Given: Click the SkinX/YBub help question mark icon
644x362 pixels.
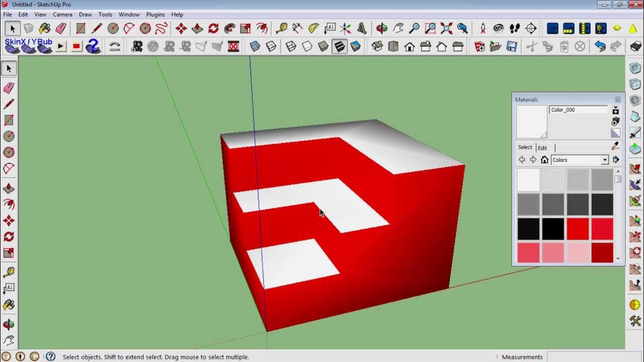Looking at the screenshot, I should pos(92,47).
